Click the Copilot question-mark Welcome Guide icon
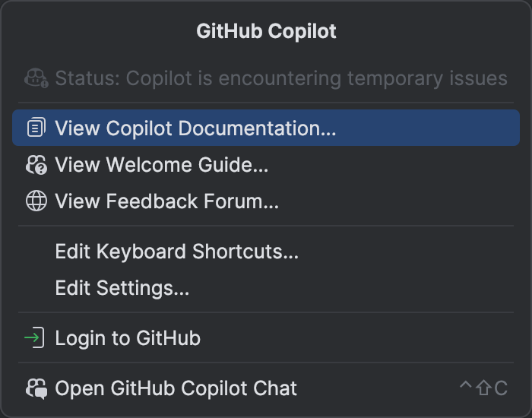This screenshot has width=532, height=418. tap(36, 165)
